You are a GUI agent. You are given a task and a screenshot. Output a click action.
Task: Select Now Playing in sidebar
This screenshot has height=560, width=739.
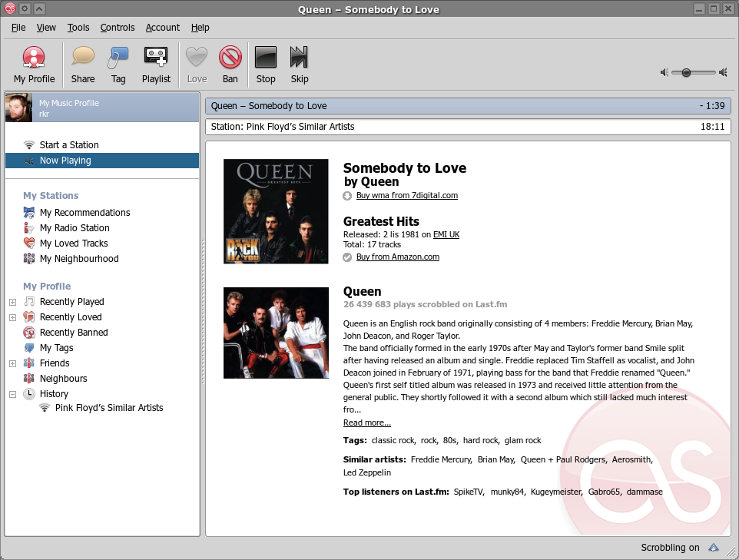102,161
